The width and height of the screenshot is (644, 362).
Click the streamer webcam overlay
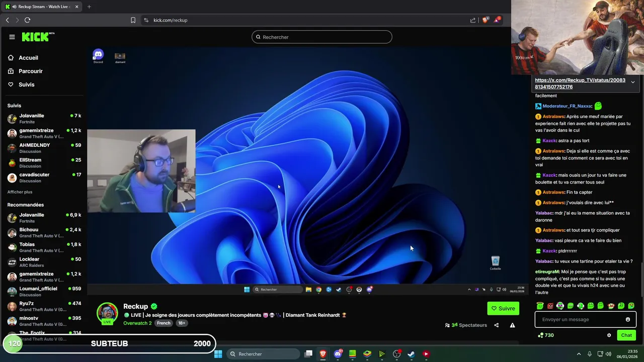141,171
